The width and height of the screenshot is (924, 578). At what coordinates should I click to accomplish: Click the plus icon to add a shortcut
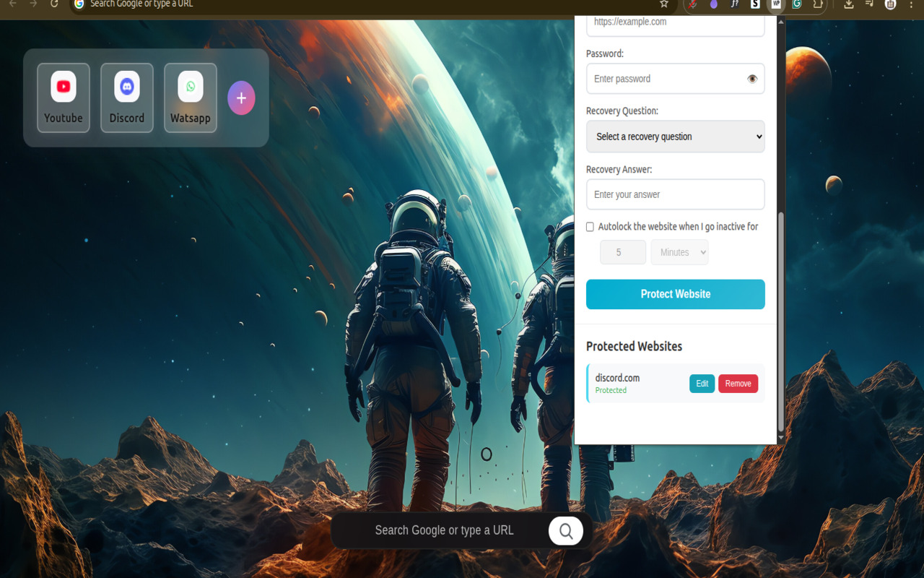pos(241,98)
